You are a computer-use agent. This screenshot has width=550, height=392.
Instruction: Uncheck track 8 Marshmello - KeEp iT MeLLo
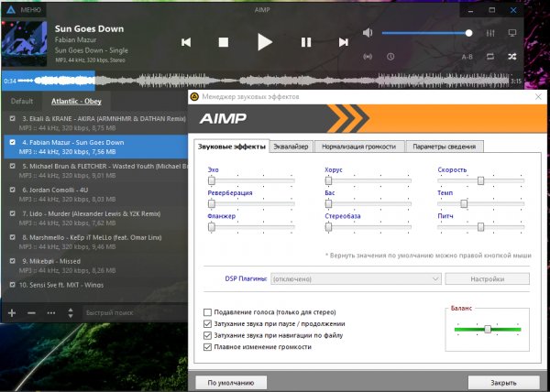coord(13,237)
